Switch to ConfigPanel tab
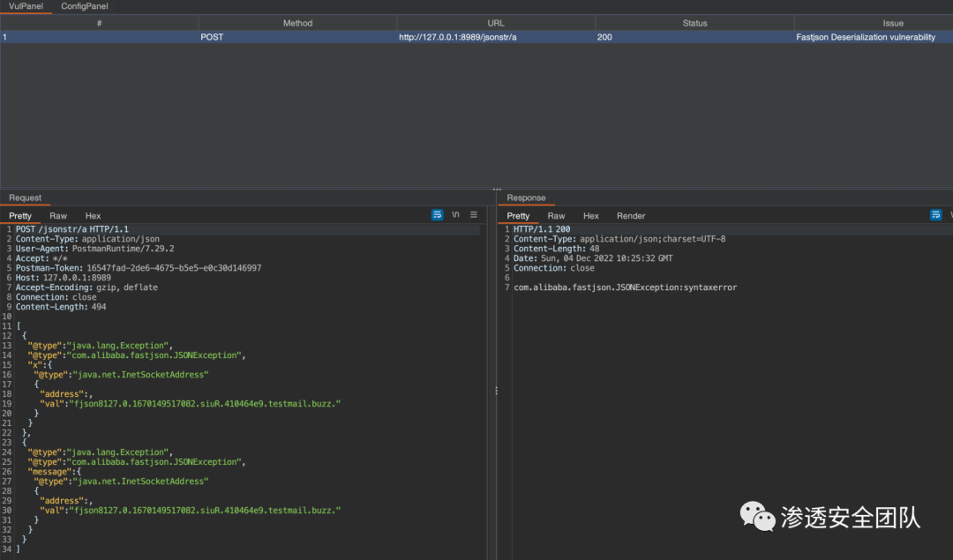The width and height of the screenshot is (953, 560). click(85, 6)
